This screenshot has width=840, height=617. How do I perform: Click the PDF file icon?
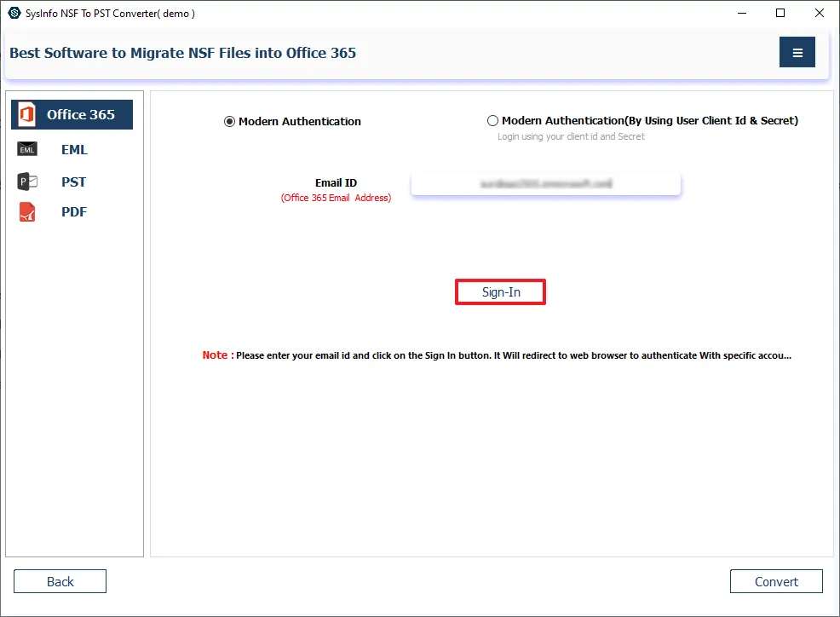[x=27, y=211]
